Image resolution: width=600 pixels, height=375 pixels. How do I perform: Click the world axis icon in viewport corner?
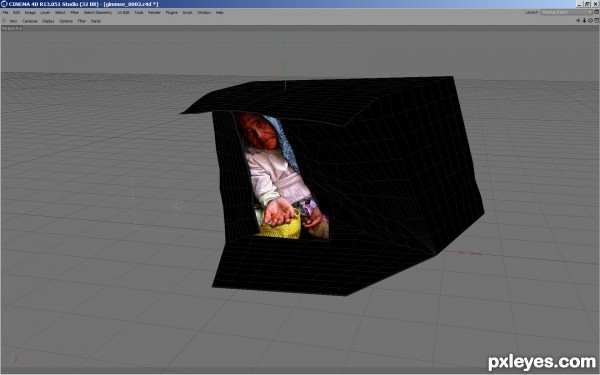pos(15,359)
